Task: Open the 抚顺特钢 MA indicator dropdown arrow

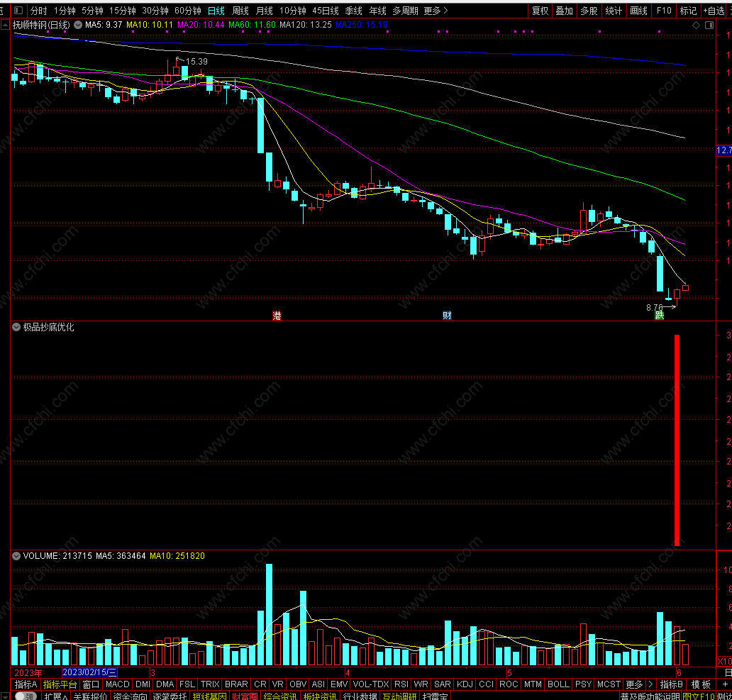Action: click(78, 25)
